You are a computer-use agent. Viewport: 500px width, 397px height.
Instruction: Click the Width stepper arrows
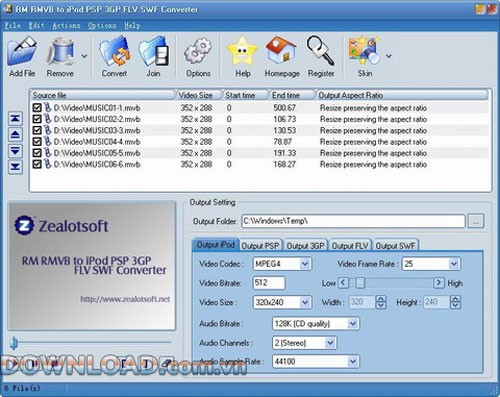tap(381, 302)
